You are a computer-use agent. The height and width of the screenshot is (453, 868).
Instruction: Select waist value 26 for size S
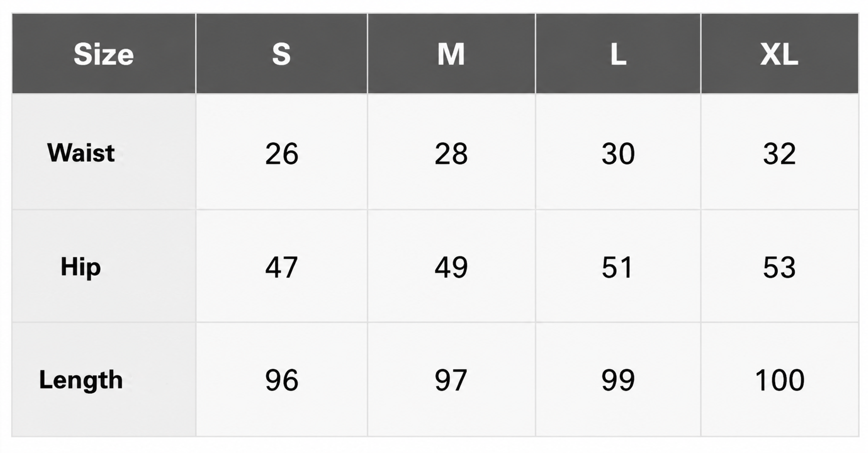[x=281, y=152]
